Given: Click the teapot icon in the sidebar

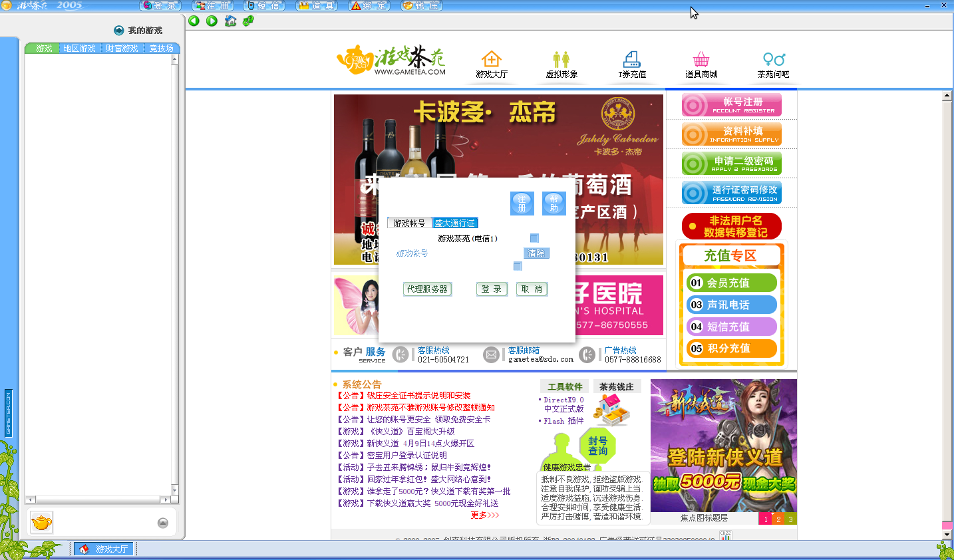Looking at the screenshot, I should (41, 523).
